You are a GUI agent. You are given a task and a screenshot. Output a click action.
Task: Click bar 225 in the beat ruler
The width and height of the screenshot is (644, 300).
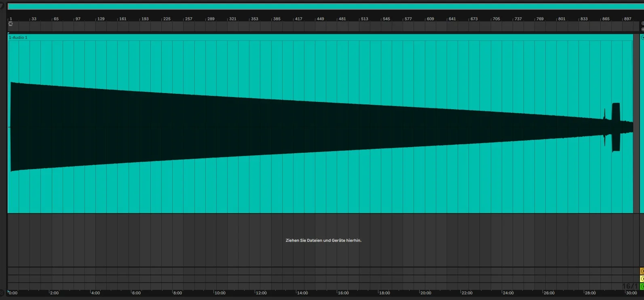point(167,19)
